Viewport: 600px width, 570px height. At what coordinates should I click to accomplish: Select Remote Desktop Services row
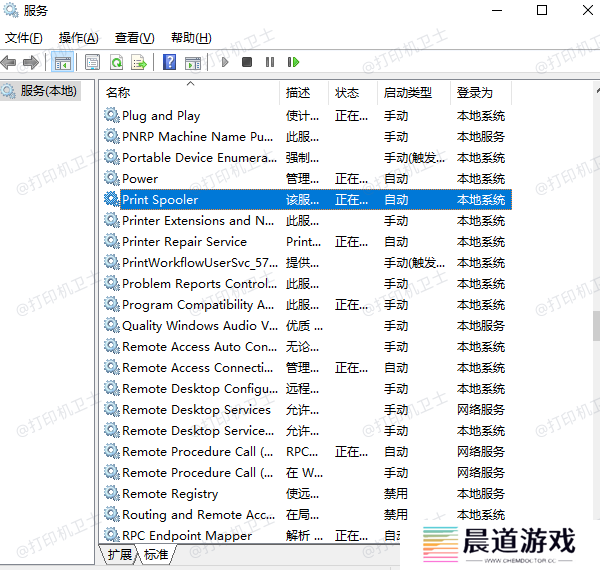coord(307,410)
